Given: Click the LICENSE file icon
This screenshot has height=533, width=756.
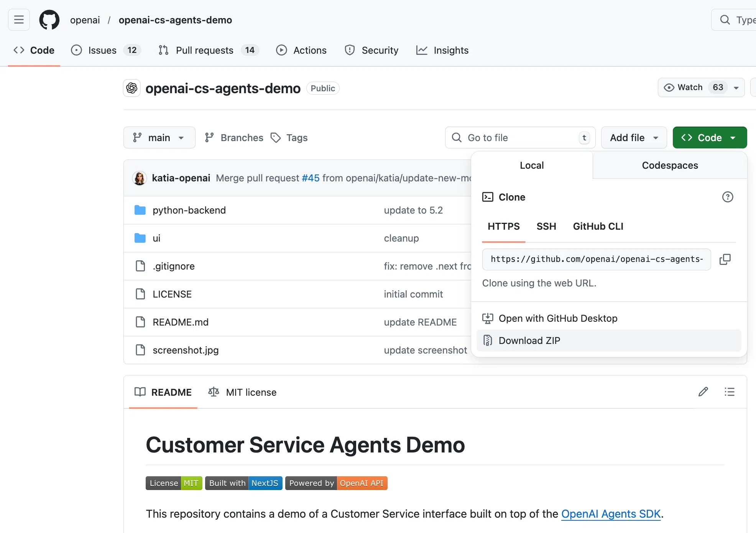Looking at the screenshot, I should click(x=140, y=294).
